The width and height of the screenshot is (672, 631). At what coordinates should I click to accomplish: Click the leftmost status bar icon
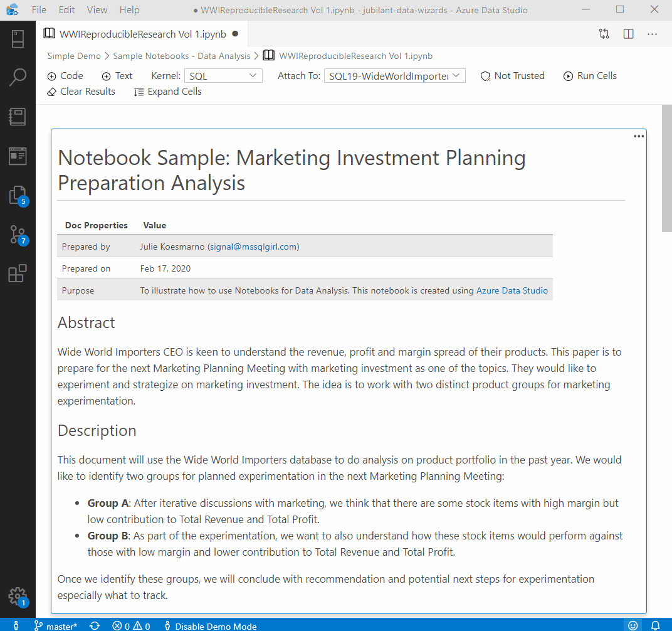point(16,626)
